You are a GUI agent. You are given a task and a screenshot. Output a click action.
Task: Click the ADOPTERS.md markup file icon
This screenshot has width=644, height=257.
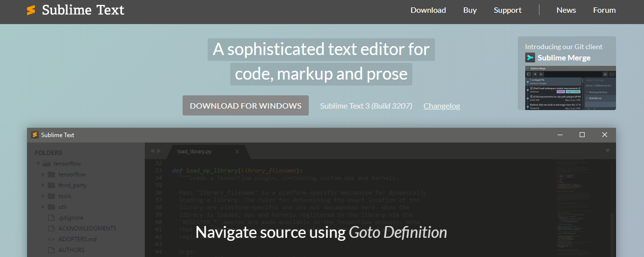tap(51, 239)
